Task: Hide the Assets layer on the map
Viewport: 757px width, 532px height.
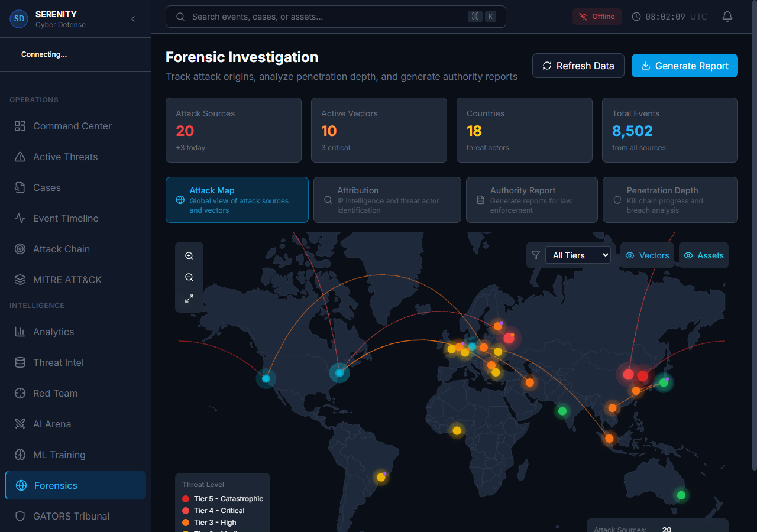Action: coord(703,255)
